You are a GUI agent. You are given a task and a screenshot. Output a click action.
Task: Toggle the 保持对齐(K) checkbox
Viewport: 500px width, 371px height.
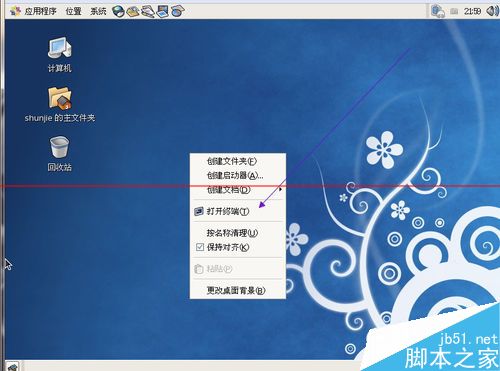200,247
